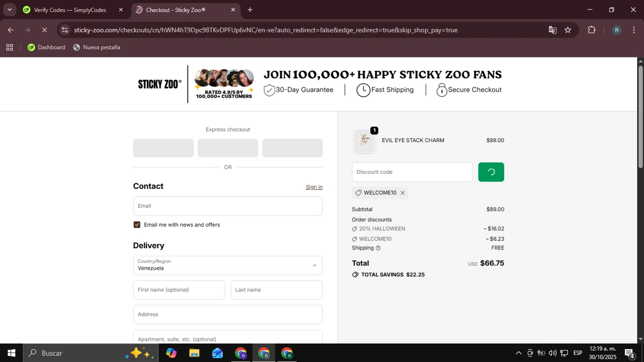Click the Sticky Zoo logo
The height and width of the screenshot is (362, 644).
[160, 84]
